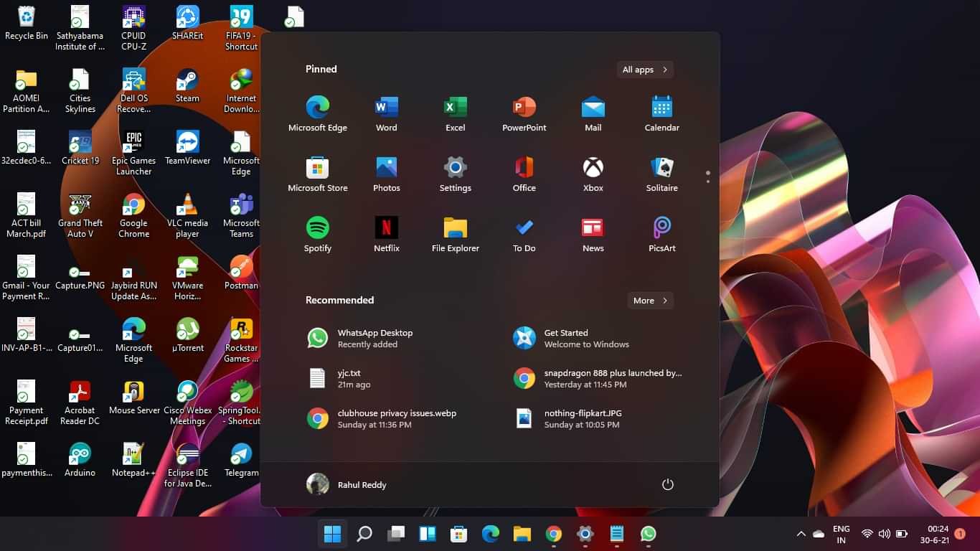
Task: Expand More recommended items
Action: [x=651, y=301]
